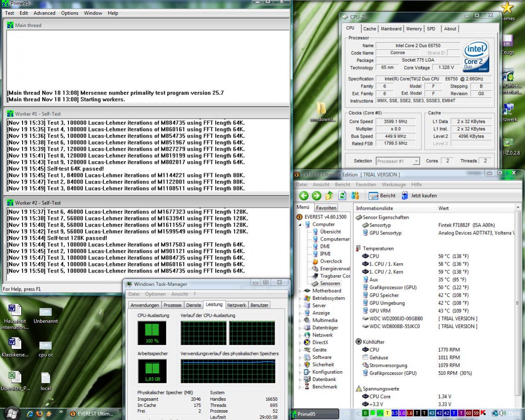This screenshot has height=420, width=525.
Task: Collapse the Computer tree node
Action: coord(300,225)
